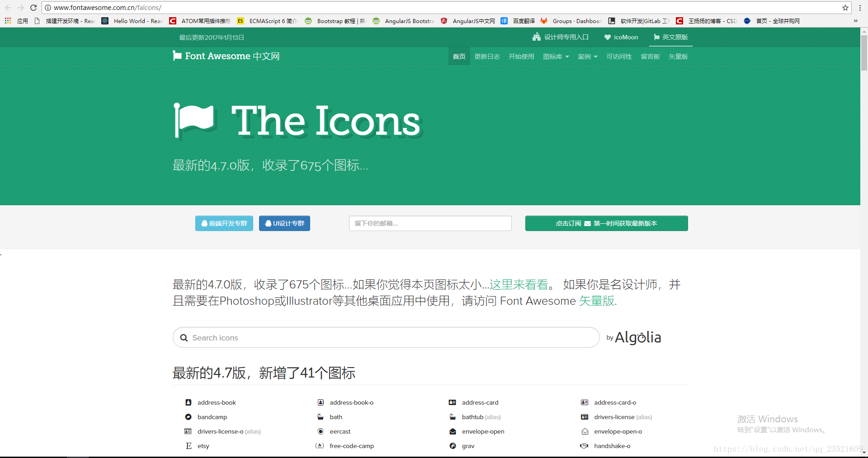Open the AngularJS中文网 bookmark

point(468,21)
